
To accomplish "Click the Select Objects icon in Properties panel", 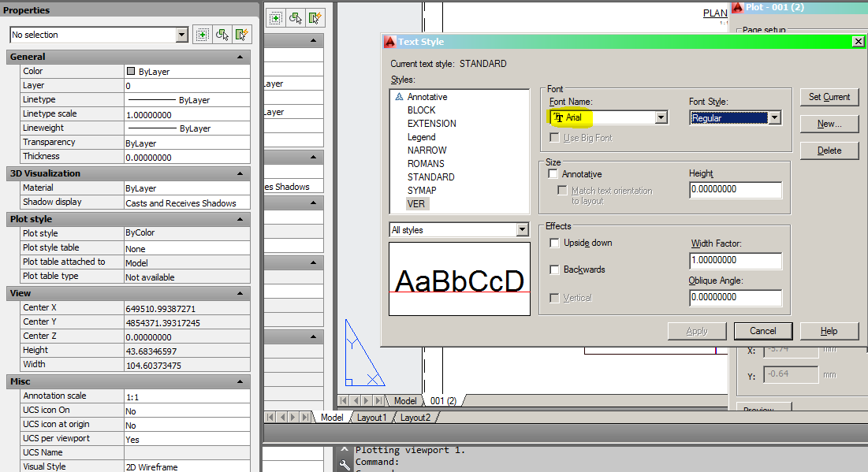I will (222, 35).
